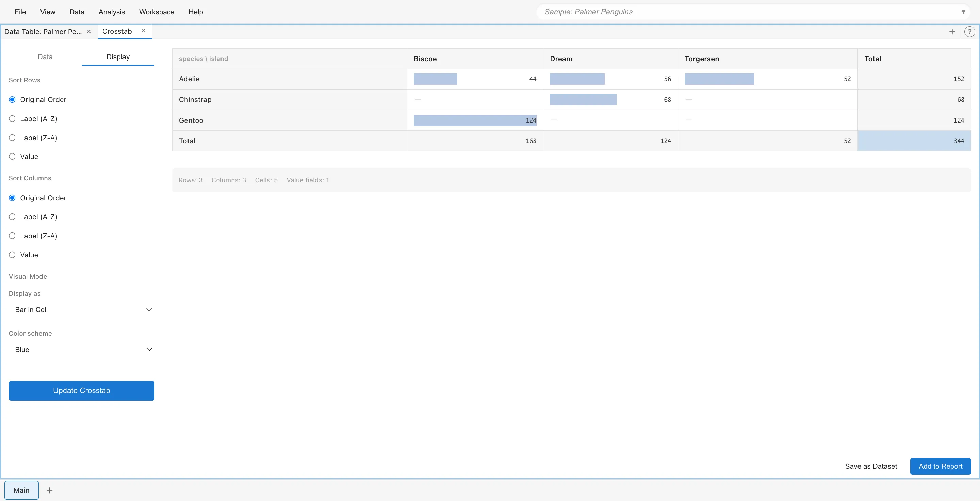Image resolution: width=980 pixels, height=501 pixels.
Task: Click the Update Crosstab button
Action: (81, 391)
